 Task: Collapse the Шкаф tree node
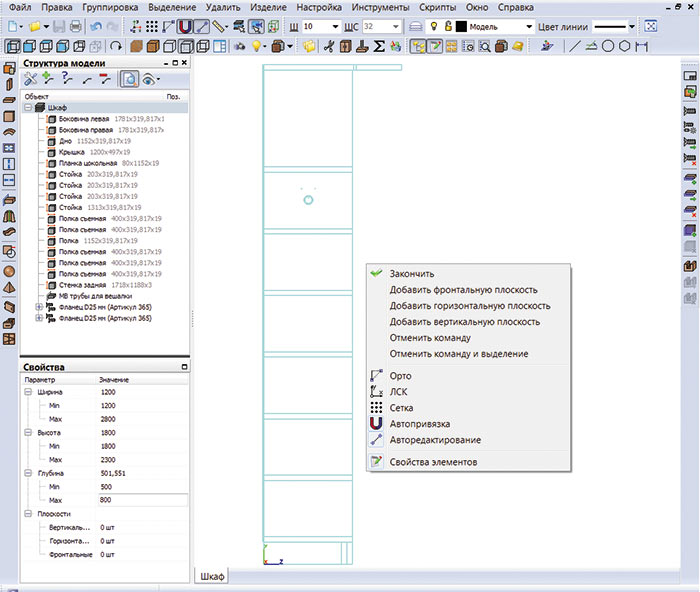[x=27, y=107]
